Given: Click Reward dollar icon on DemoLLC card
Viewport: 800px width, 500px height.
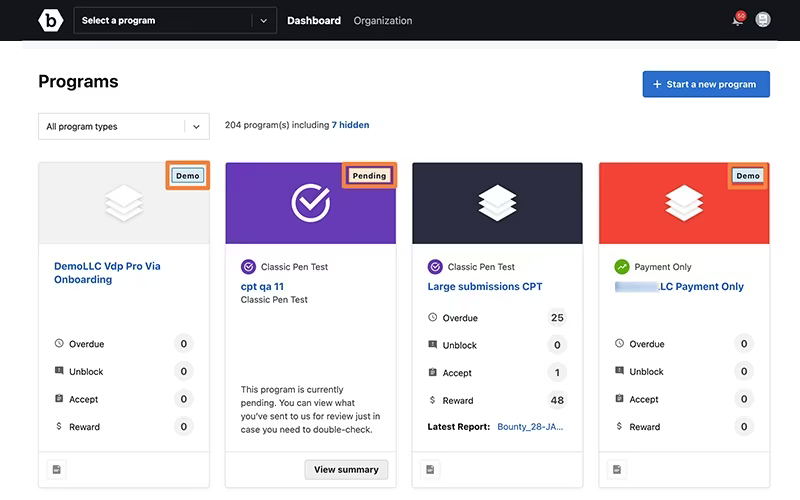Looking at the screenshot, I should coord(59,426).
